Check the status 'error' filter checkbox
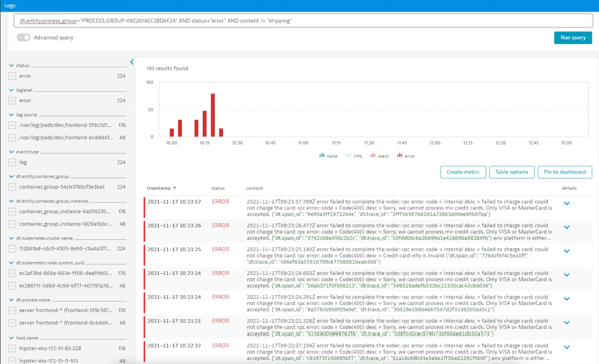 (x=12, y=76)
